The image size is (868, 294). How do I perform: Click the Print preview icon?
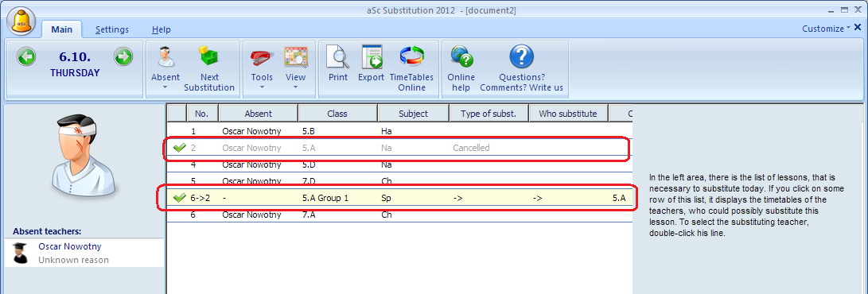point(337,57)
